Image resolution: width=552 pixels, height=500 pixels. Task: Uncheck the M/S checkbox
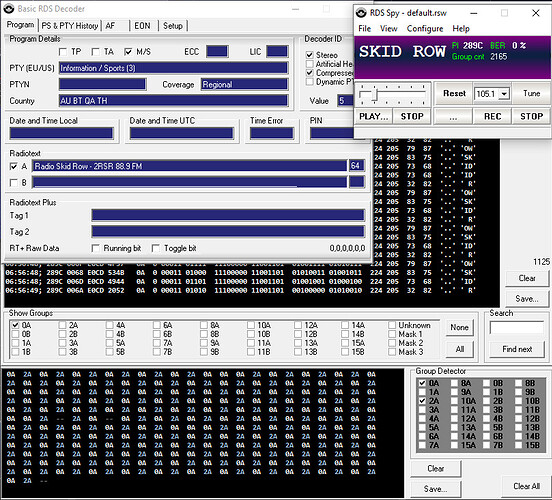click(128, 52)
